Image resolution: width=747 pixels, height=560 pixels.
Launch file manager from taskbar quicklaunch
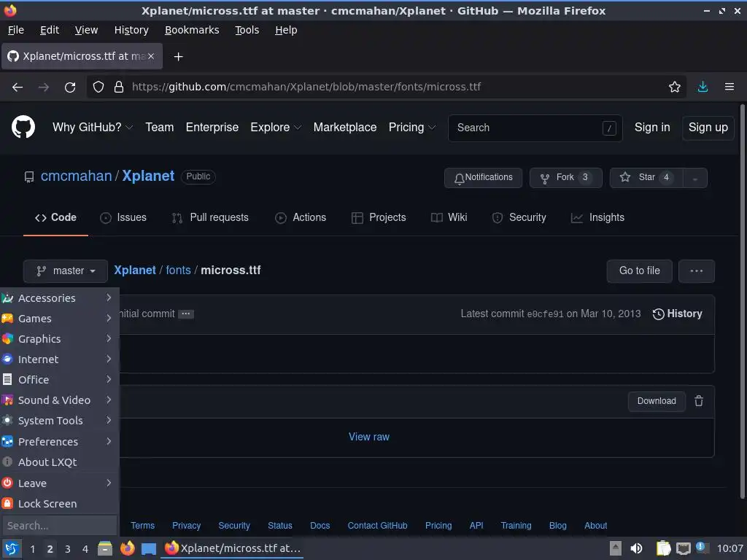click(105, 548)
